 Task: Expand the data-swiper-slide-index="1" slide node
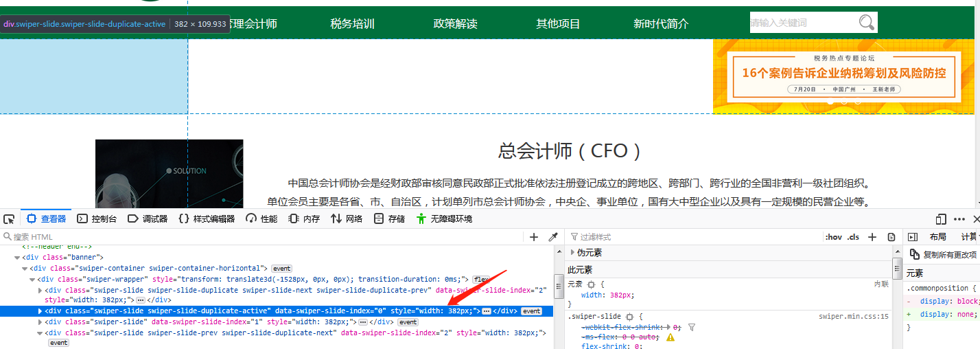(x=39, y=322)
